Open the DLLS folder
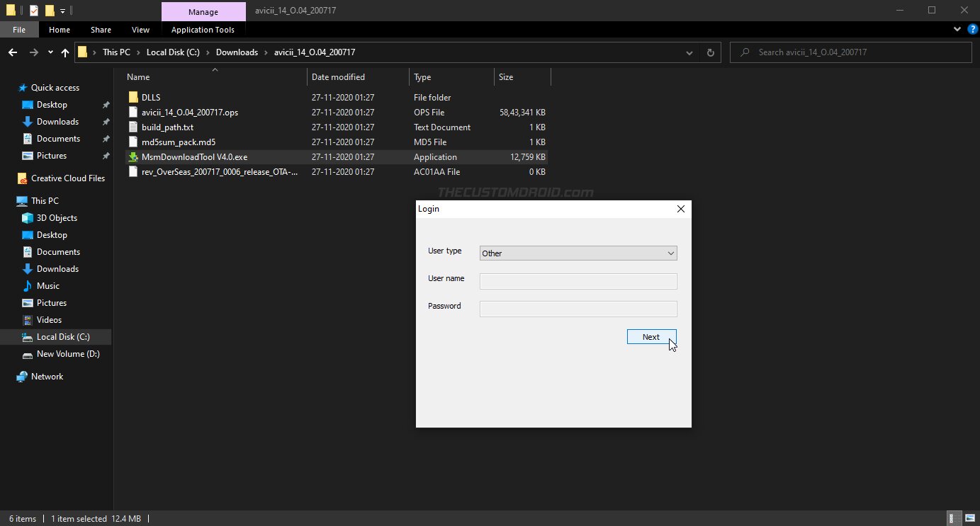This screenshot has width=980, height=526. tap(150, 97)
